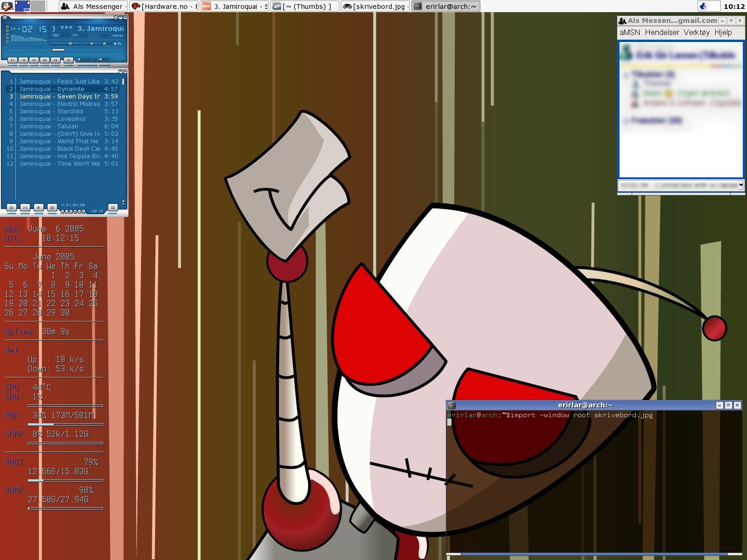
Task: Click the 10:12 panel clock
Action: (734, 6)
